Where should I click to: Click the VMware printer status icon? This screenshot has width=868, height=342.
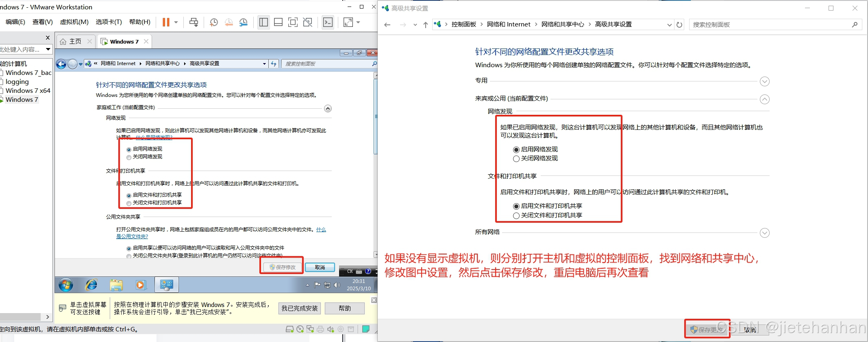[x=320, y=329]
